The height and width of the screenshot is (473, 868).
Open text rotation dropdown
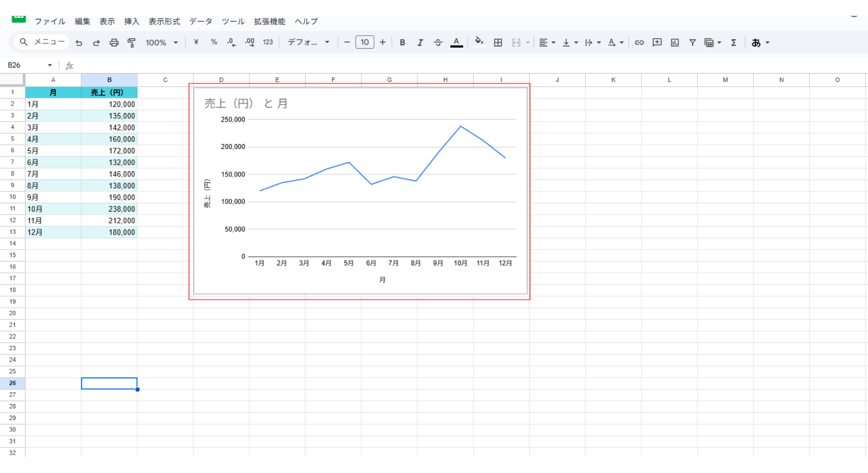[x=615, y=42]
